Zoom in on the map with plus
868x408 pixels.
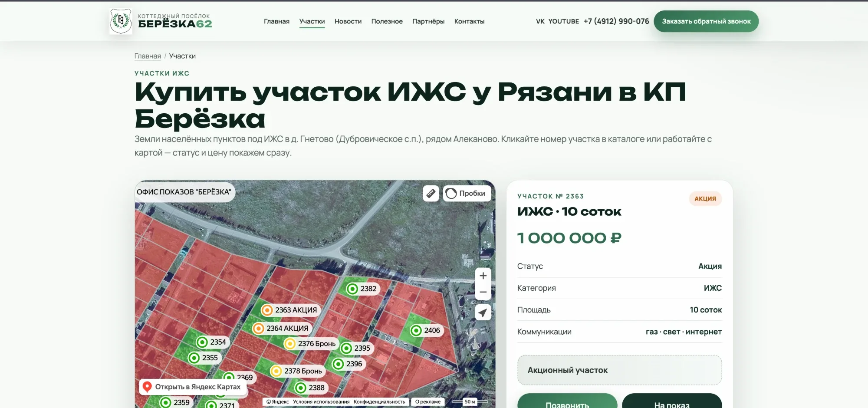[483, 276]
